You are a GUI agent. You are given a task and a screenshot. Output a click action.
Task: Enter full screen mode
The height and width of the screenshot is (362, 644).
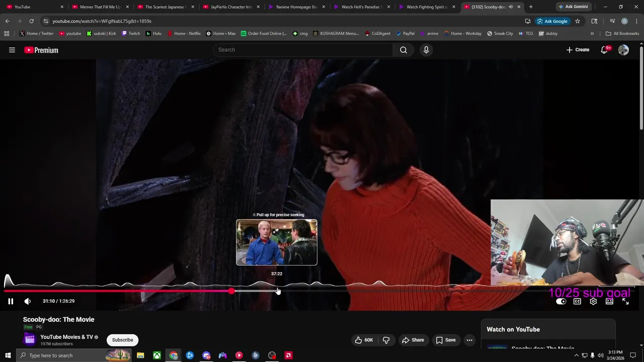coord(625,301)
